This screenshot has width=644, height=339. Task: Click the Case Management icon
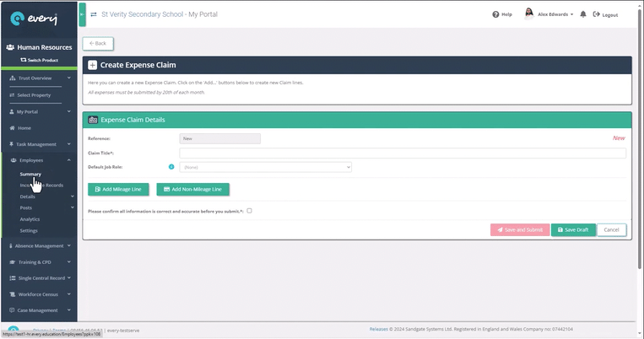pyautogui.click(x=12, y=310)
